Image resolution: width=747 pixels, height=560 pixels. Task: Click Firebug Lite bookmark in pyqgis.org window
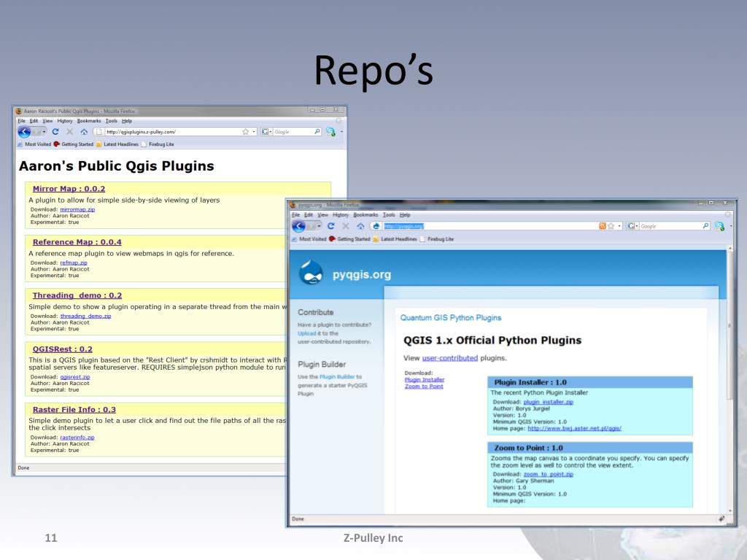point(436,239)
